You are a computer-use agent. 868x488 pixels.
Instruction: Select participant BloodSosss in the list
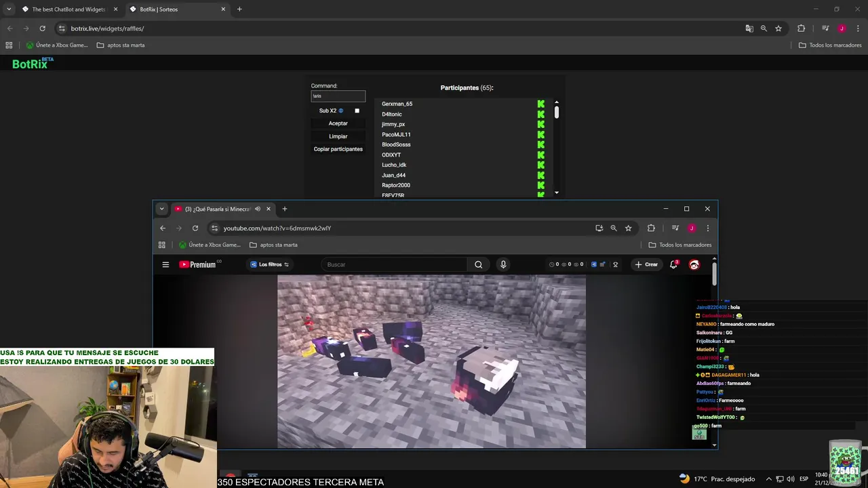[x=396, y=144]
